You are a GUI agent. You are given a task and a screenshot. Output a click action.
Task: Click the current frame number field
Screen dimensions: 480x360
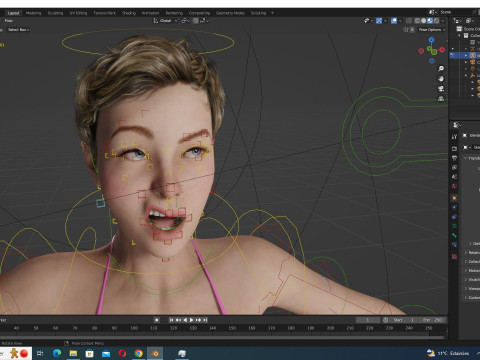point(368,320)
